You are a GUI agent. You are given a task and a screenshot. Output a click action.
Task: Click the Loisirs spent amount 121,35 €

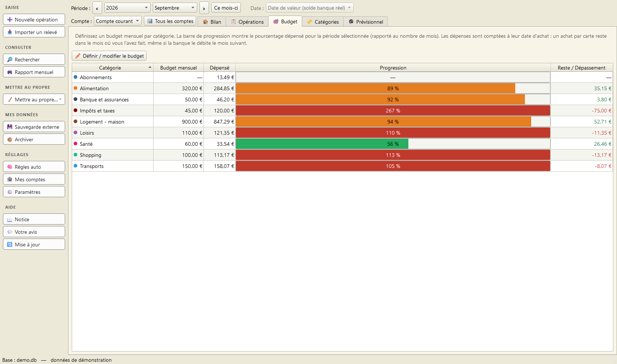(x=224, y=133)
